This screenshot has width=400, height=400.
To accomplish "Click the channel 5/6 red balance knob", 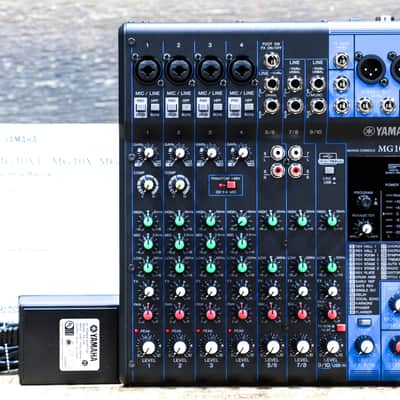I will click(272, 315).
